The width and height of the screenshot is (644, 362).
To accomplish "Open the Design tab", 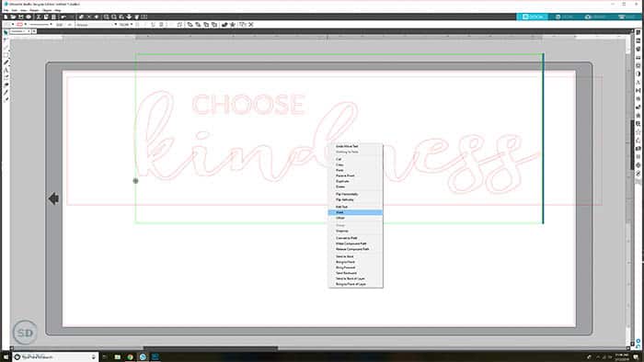I will pos(533,17).
